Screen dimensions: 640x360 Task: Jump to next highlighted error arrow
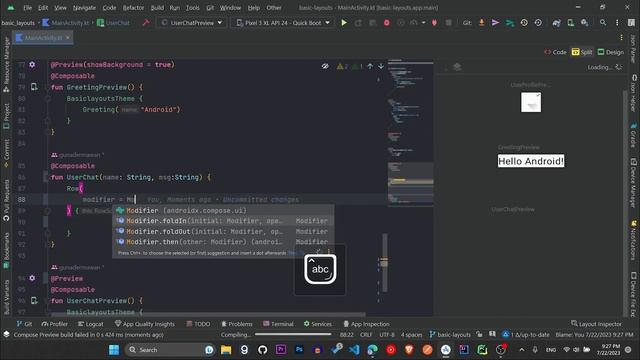(x=381, y=66)
